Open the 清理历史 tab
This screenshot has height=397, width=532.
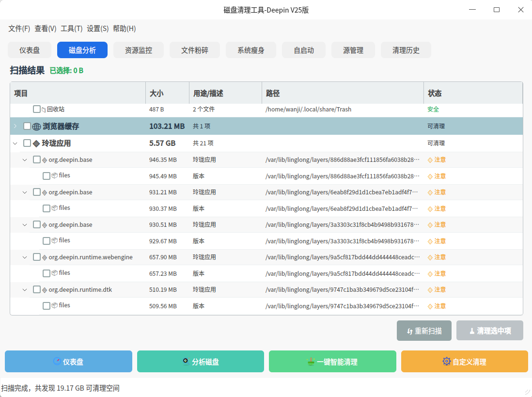pyautogui.click(x=406, y=50)
